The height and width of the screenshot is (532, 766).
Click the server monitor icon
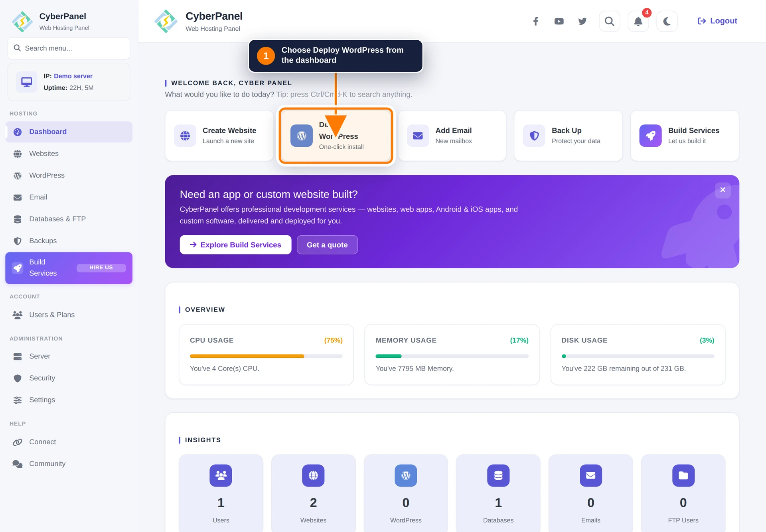coord(27,82)
